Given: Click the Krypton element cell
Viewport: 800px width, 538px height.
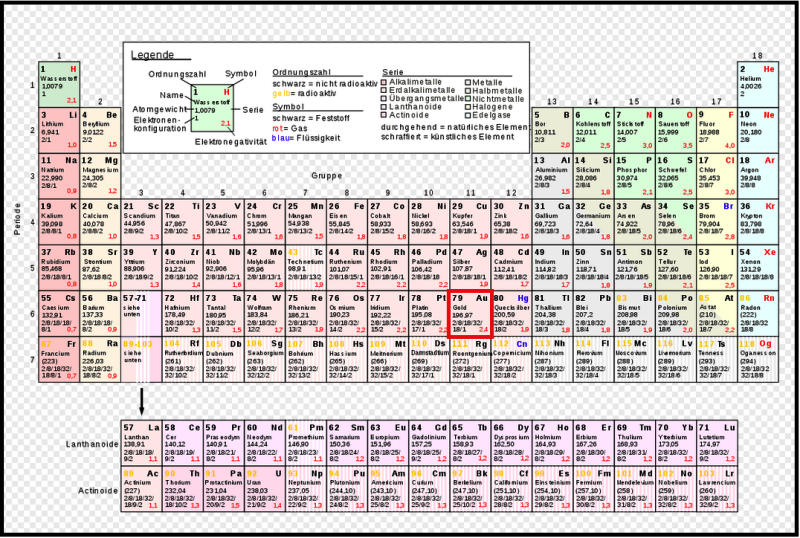Looking at the screenshot, I should coord(758,222).
